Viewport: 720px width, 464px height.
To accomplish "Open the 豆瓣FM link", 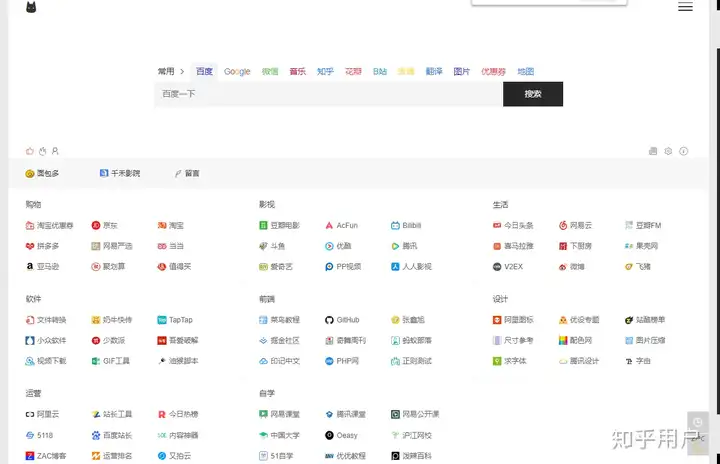I will click(643, 225).
